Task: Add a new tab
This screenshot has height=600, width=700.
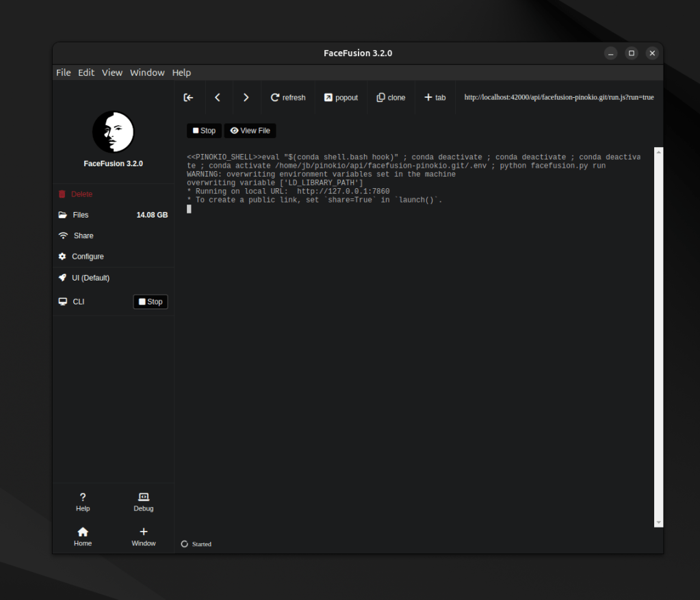Action: pos(435,98)
